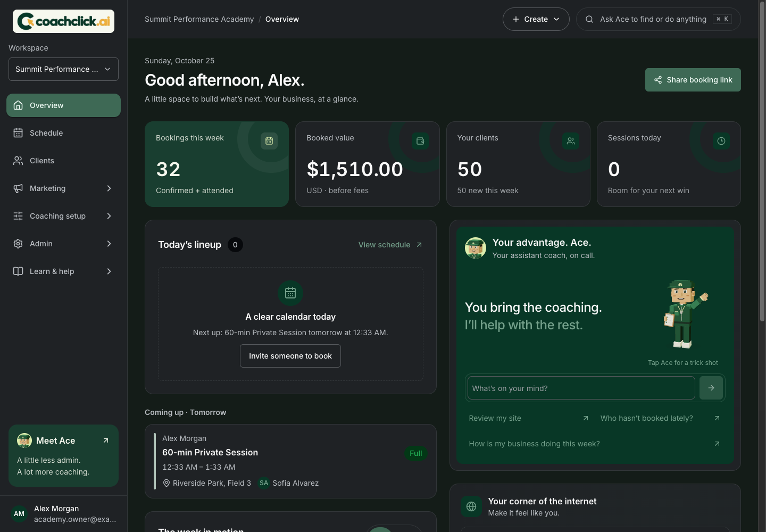Click the Ask Ace search field
Image resolution: width=766 pixels, height=532 pixels.
658,19
